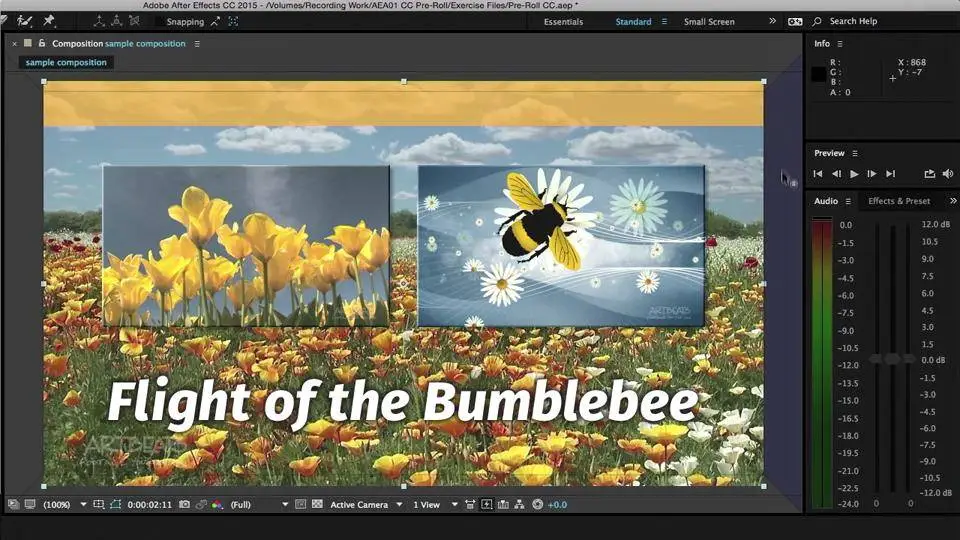Switch to the Essentials workspace
This screenshot has height=540, width=960.
tap(563, 21)
